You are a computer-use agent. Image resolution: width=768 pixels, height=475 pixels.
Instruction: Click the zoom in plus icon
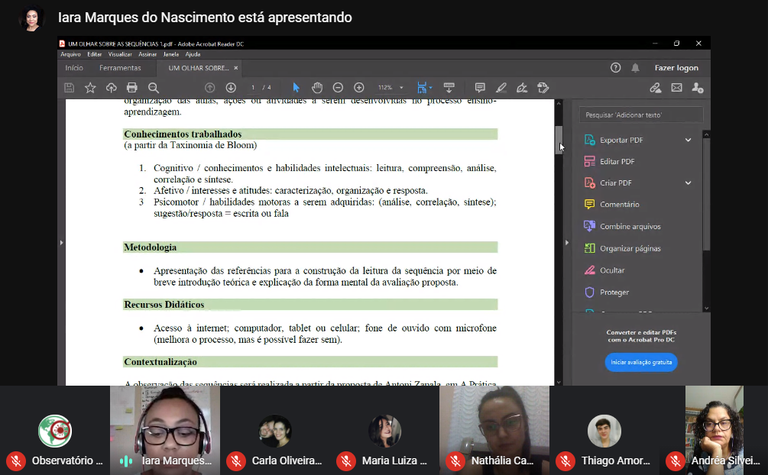[x=359, y=88]
